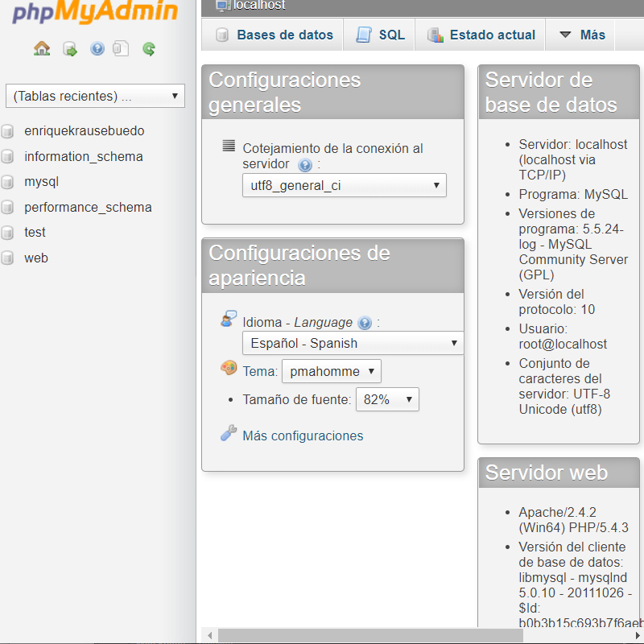Screen dimensions: 644x644
Task: Click the language person icon
Action: 229,319
